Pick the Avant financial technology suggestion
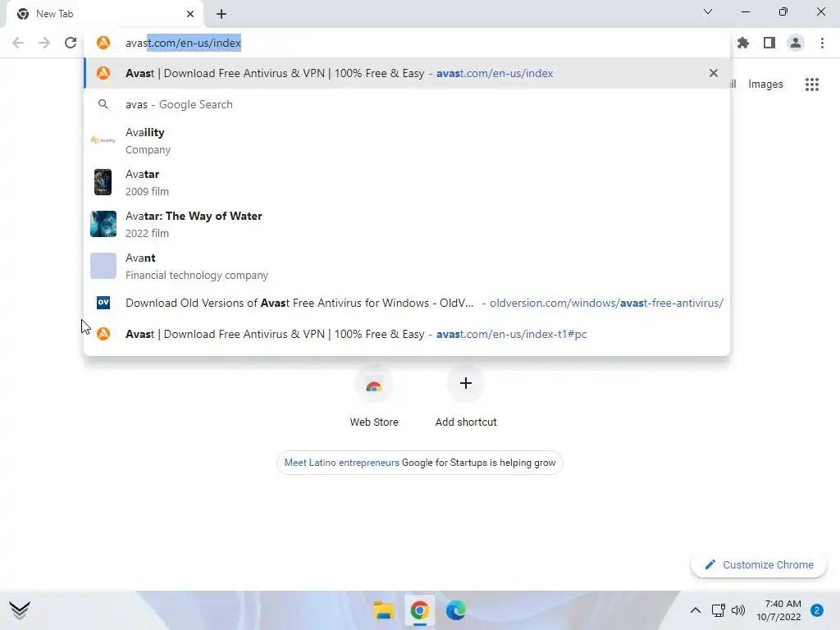The image size is (840, 630). point(407,266)
